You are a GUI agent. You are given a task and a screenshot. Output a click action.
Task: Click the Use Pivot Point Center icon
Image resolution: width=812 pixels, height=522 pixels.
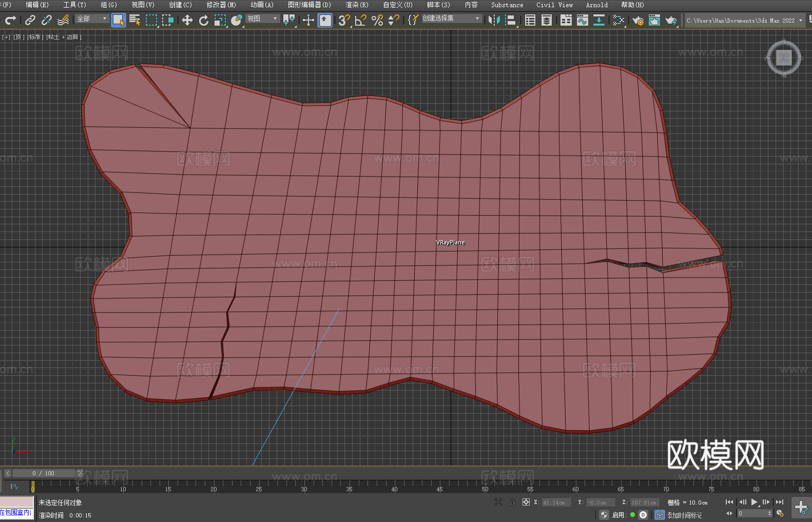[x=289, y=20]
